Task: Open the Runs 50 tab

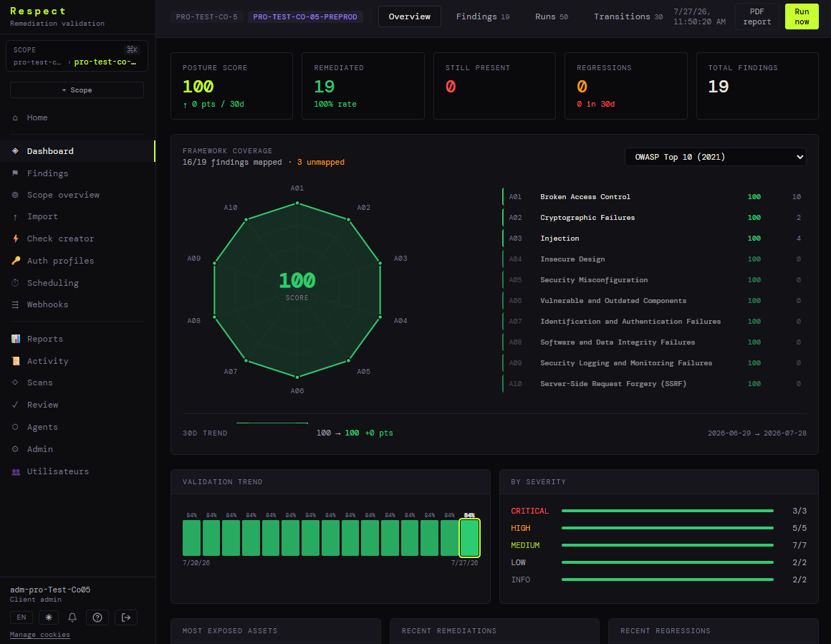Action: [551, 16]
